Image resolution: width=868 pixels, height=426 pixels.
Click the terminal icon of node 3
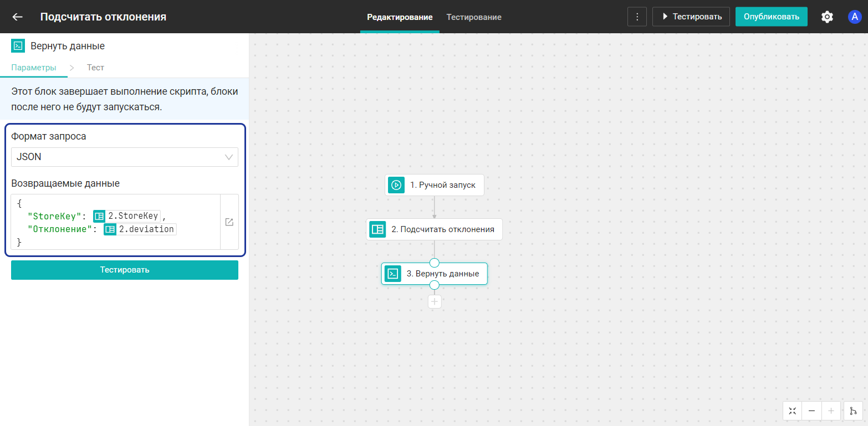click(x=392, y=273)
